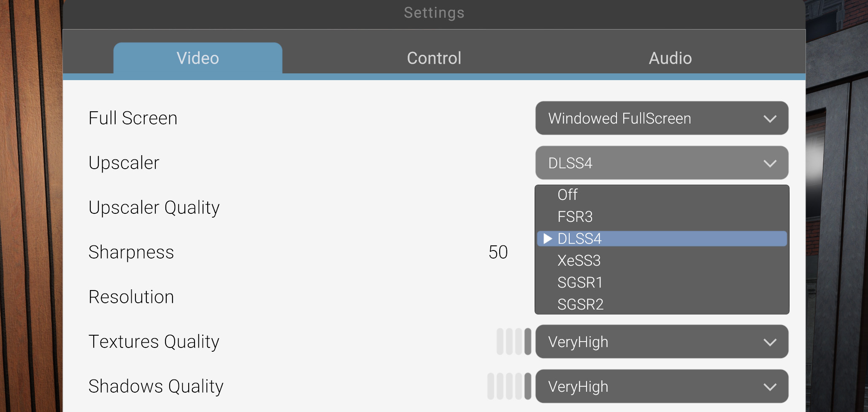This screenshot has height=412, width=868.
Task: Collapse the Upscaler DLSS4 dropdown
Action: tap(662, 163)
